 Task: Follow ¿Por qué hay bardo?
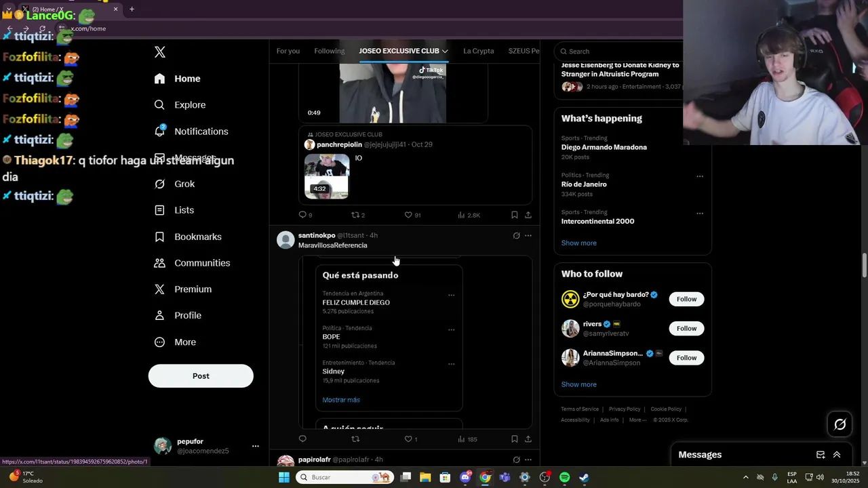click(x=686, y=299)
